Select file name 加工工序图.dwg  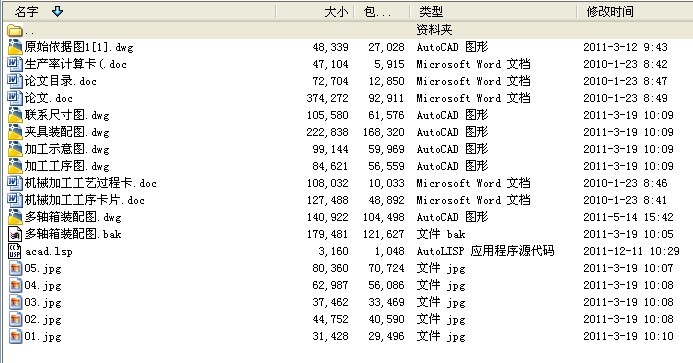pyautogui.click(x=67, y=166)
